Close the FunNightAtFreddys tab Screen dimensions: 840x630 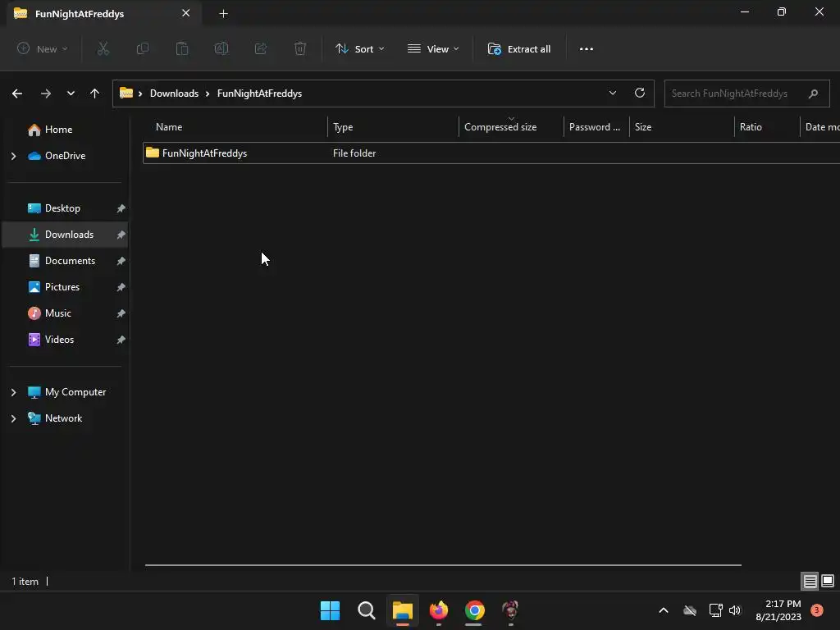(186, 13)
